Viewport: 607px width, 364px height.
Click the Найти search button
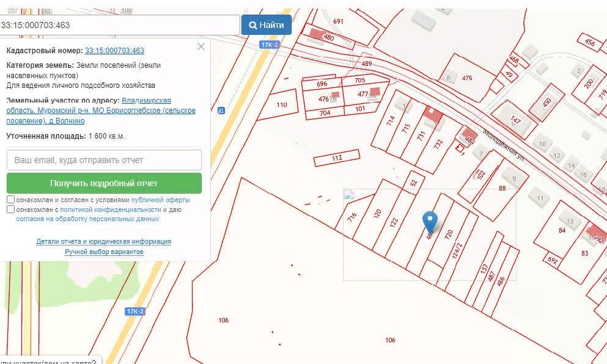coord(267,25)
